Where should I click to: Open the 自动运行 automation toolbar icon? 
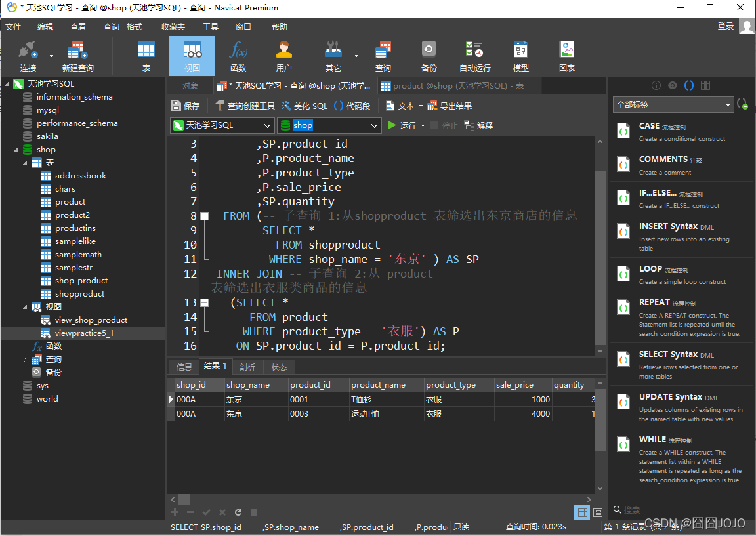[x=475, y=56]
